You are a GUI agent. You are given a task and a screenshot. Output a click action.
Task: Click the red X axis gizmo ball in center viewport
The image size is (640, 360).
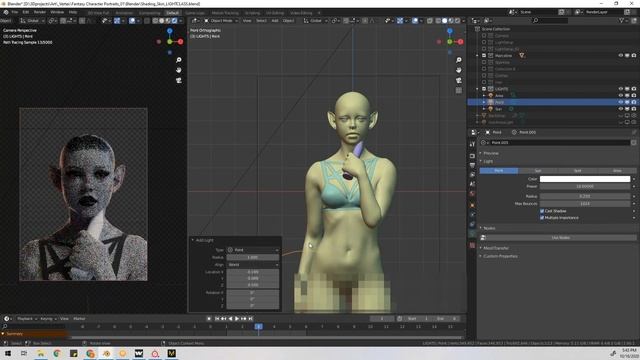(x=460, y=42)
